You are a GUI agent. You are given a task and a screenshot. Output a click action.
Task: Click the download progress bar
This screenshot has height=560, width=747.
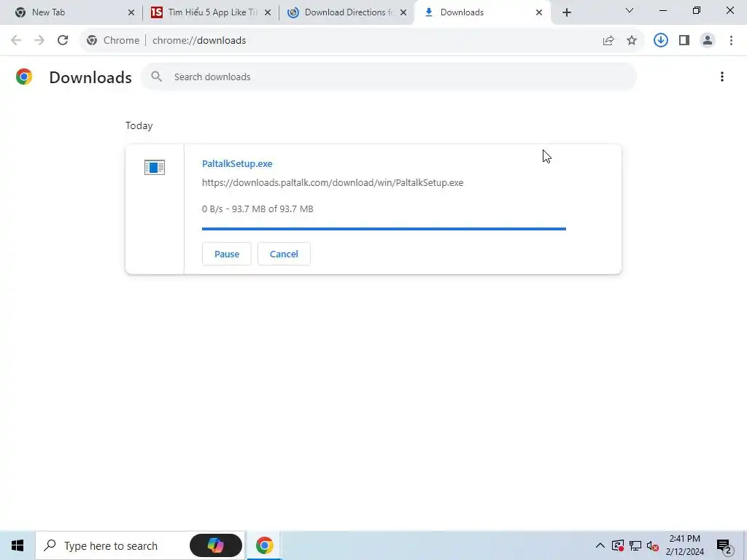tap(384, 229)
